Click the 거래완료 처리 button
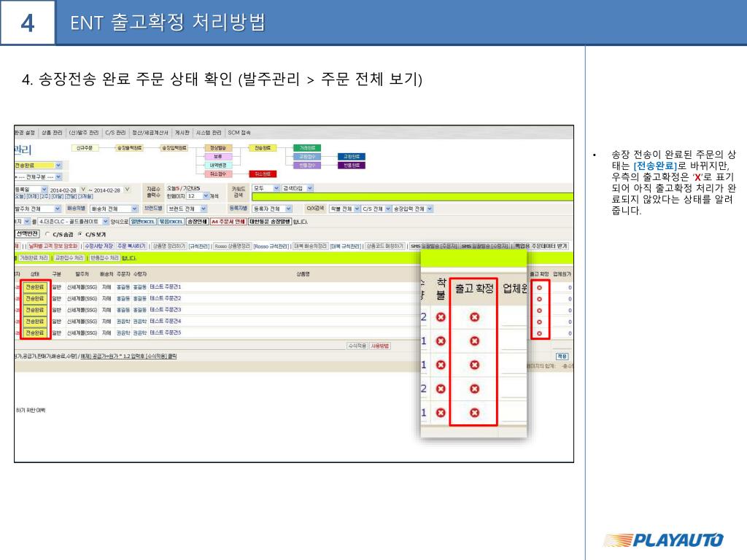 coord(34,257)
